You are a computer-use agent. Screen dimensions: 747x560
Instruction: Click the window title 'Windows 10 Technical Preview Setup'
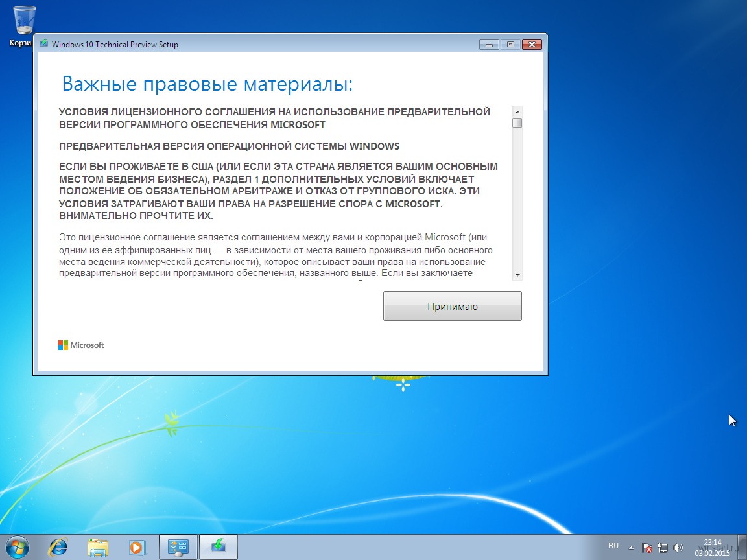115,44
